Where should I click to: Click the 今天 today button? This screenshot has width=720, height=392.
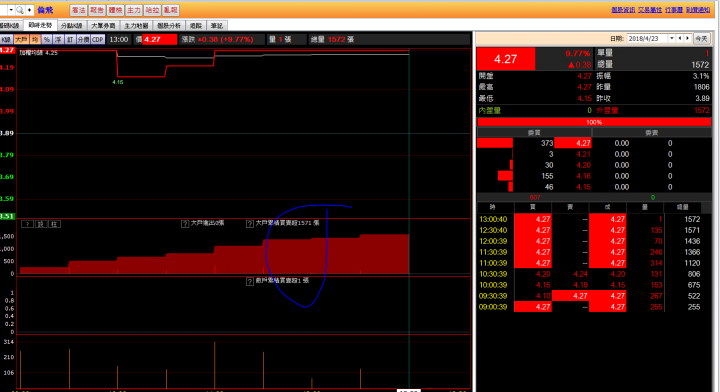point(701,39)
